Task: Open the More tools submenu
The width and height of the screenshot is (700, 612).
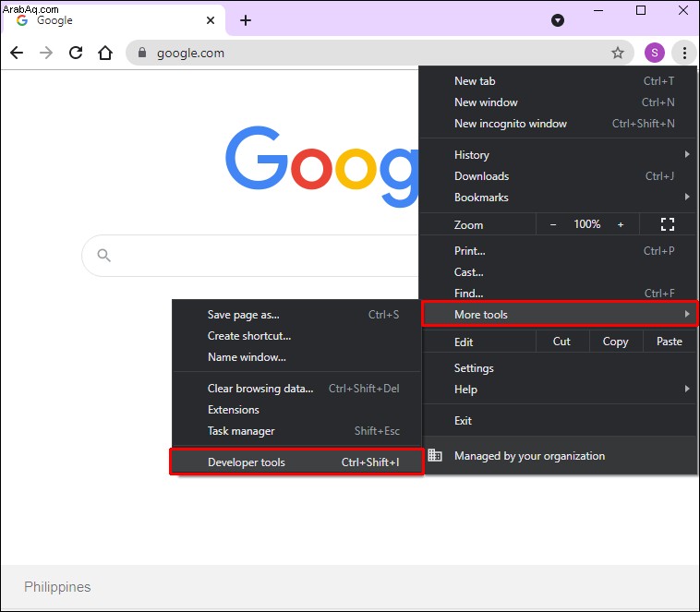Action: [560, 314]
